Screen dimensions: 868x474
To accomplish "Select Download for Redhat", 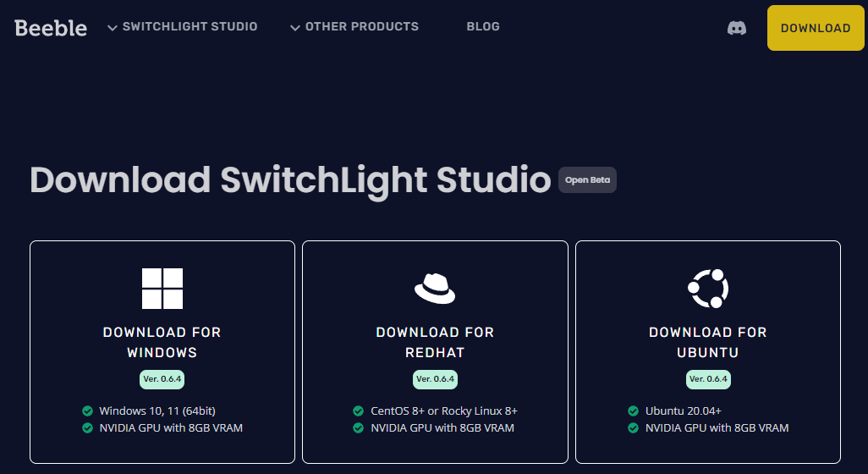I will pyautogui.click(x=435, y=342).
